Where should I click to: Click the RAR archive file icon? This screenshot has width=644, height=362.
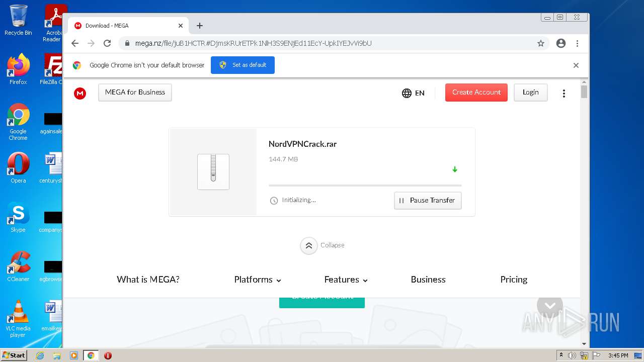[x=213, y=172]
